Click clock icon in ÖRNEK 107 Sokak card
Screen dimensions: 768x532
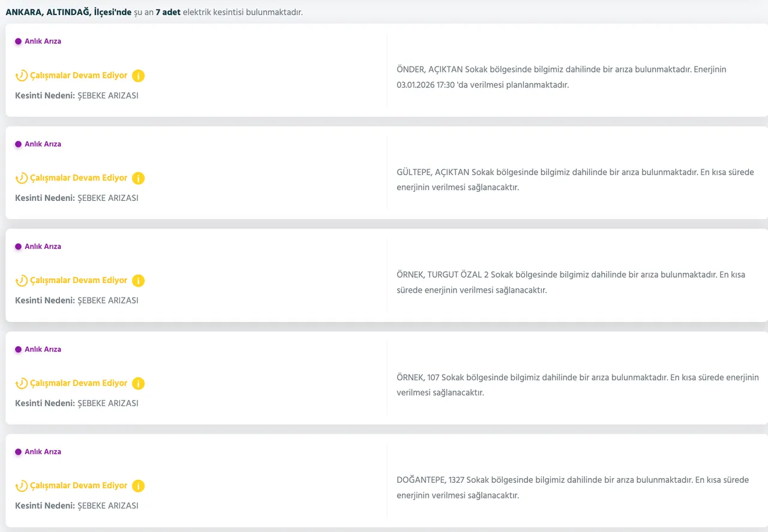pyautogui.click(x=22, y=383)
